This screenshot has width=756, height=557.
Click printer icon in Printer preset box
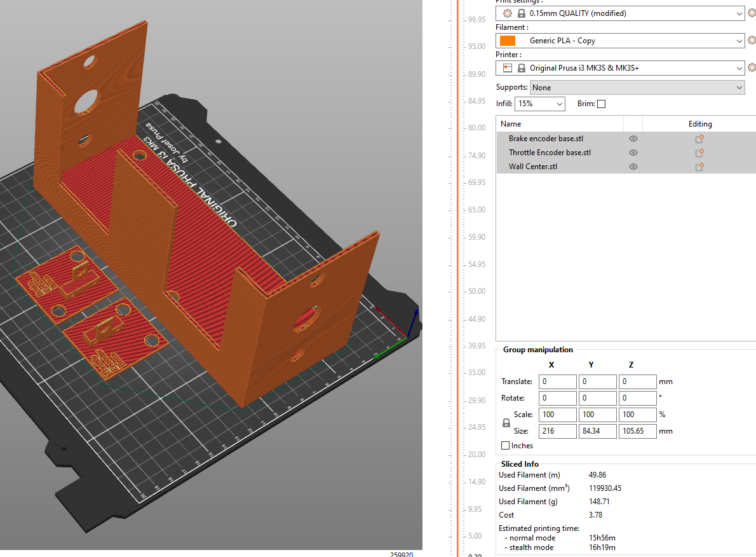click(507, 68)
